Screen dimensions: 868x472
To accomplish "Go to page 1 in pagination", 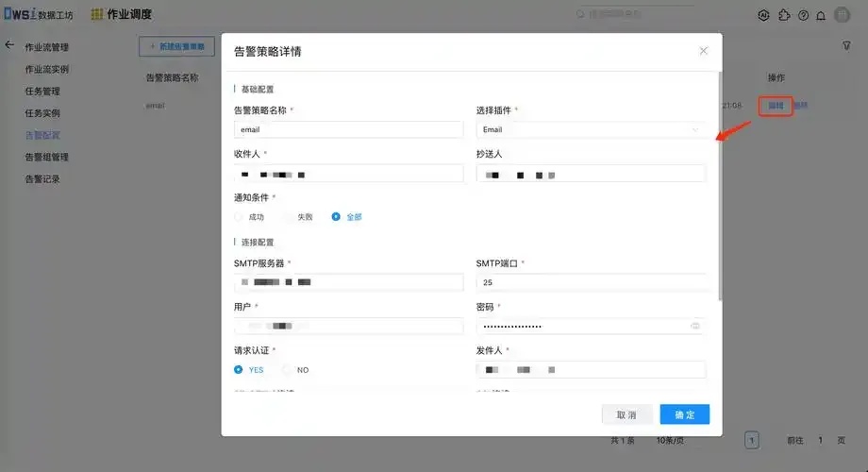I will click(x=752, y=441).
